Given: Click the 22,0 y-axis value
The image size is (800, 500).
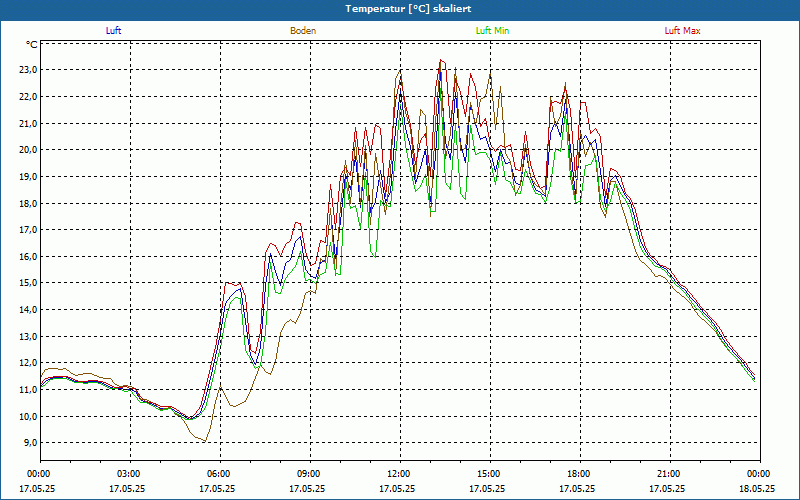Looking at the screenshot, I should 28,96.
